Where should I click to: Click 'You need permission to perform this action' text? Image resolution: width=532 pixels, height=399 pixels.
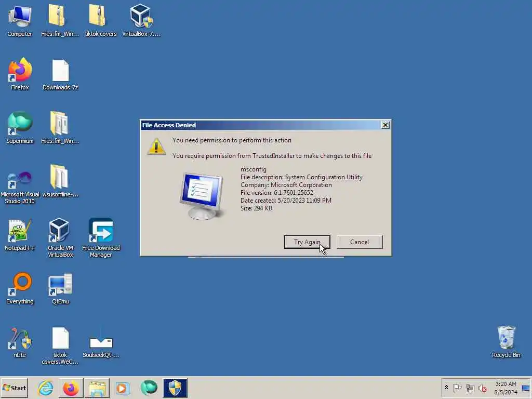[x=232, y=140]
